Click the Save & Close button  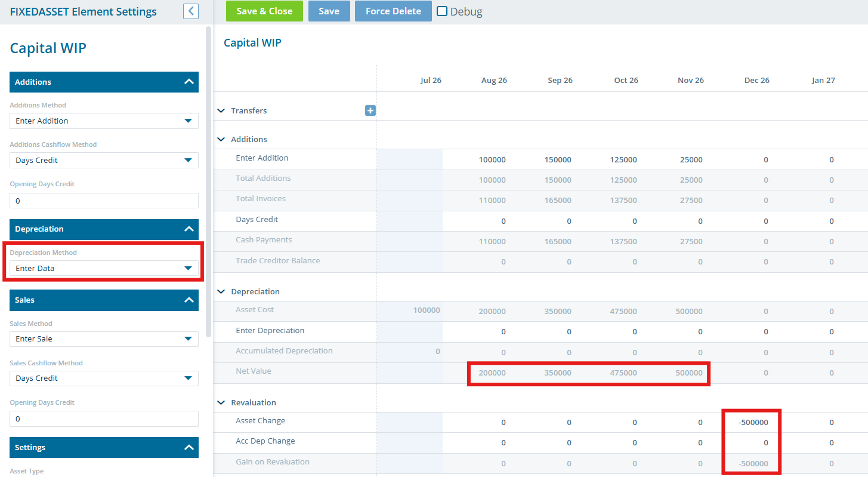264,11
